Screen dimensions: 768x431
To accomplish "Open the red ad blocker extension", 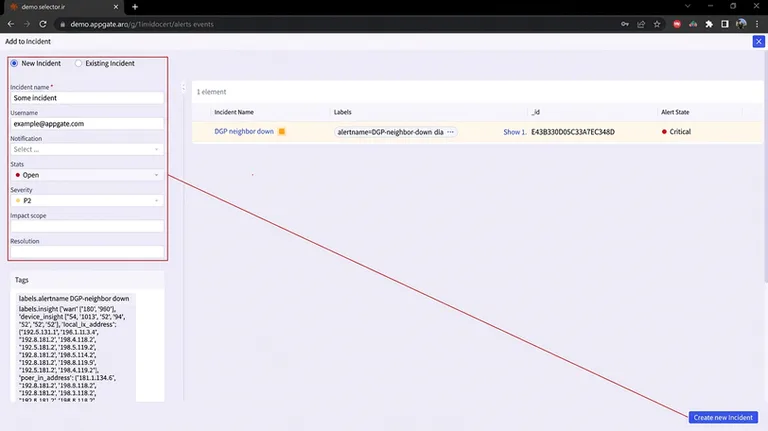I will point(677,24).
